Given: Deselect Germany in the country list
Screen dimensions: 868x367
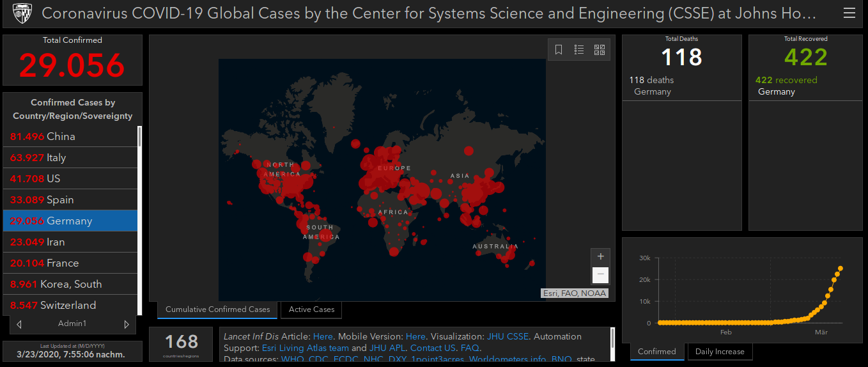Looking at the screenshot, I should tap(70, 221).
